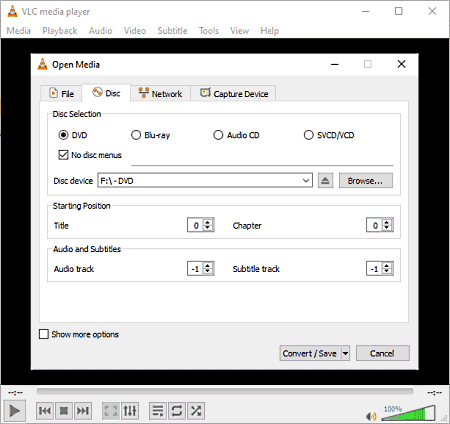
Task: Open the Video menu
Action: [x=135, y=31]
